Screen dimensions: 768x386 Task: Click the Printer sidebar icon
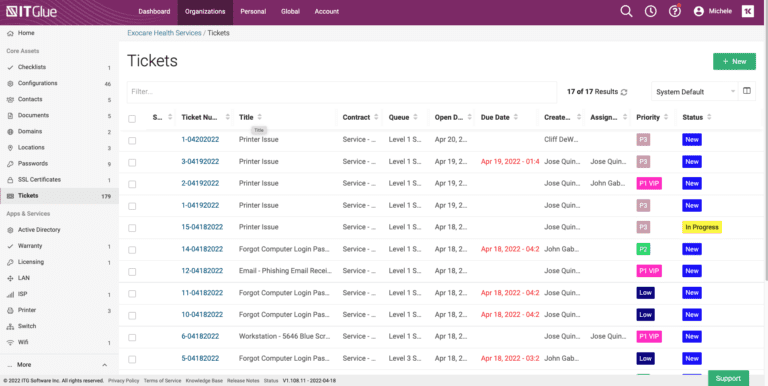point(10,311)
